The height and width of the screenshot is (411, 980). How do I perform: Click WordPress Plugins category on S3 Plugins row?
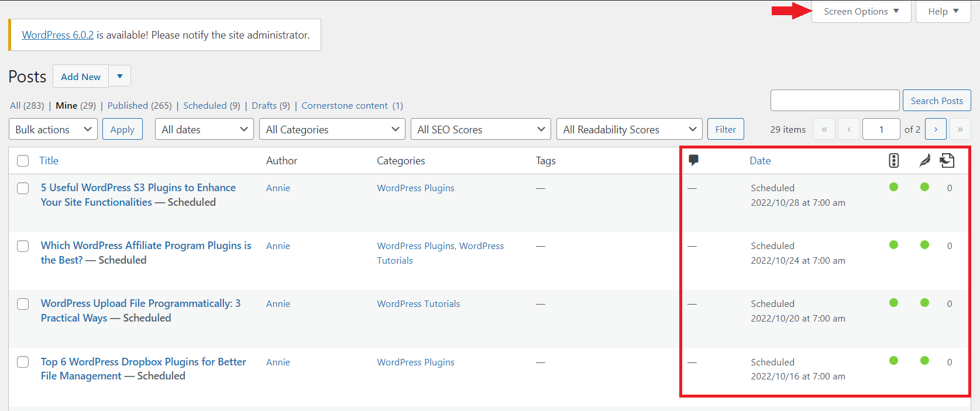(x=415, y=188)
